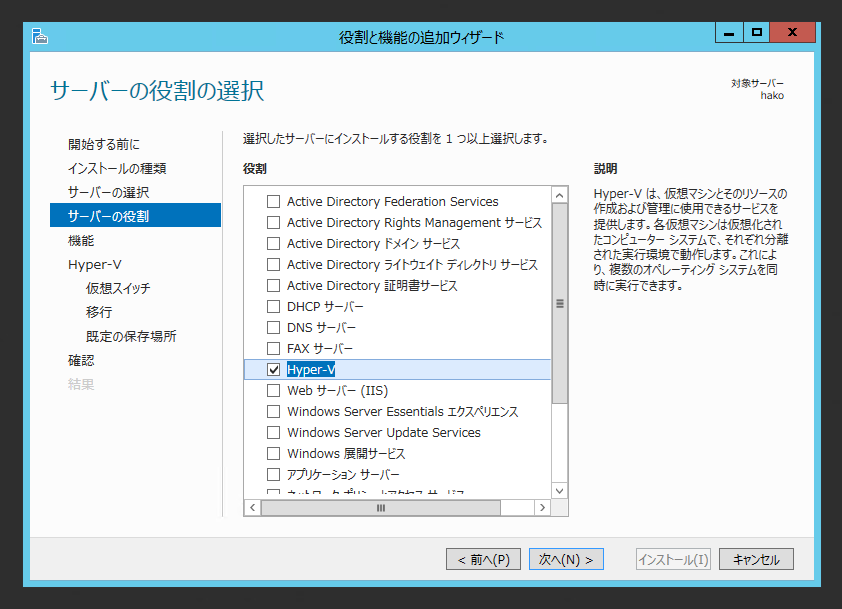842x609 pixels.
Task: Enable the FAX サーバー role checkbox
Action: pyautogui.click(x=273, y=348)
